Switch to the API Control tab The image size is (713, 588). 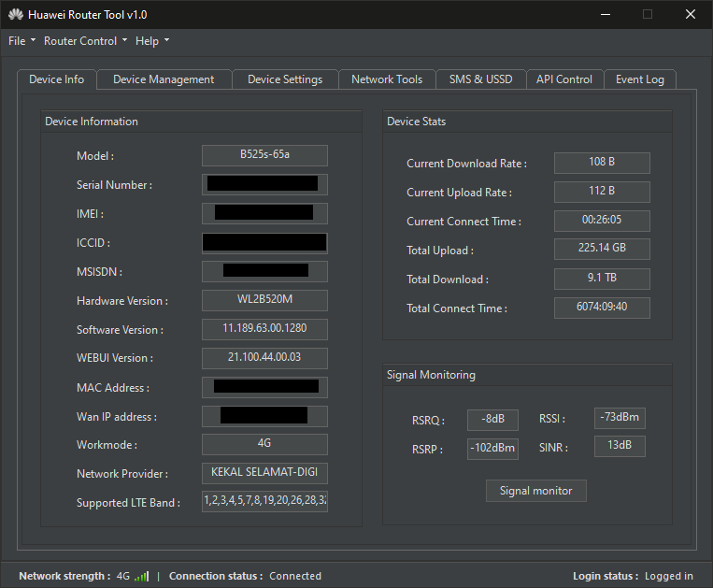(x=564, y=79)
